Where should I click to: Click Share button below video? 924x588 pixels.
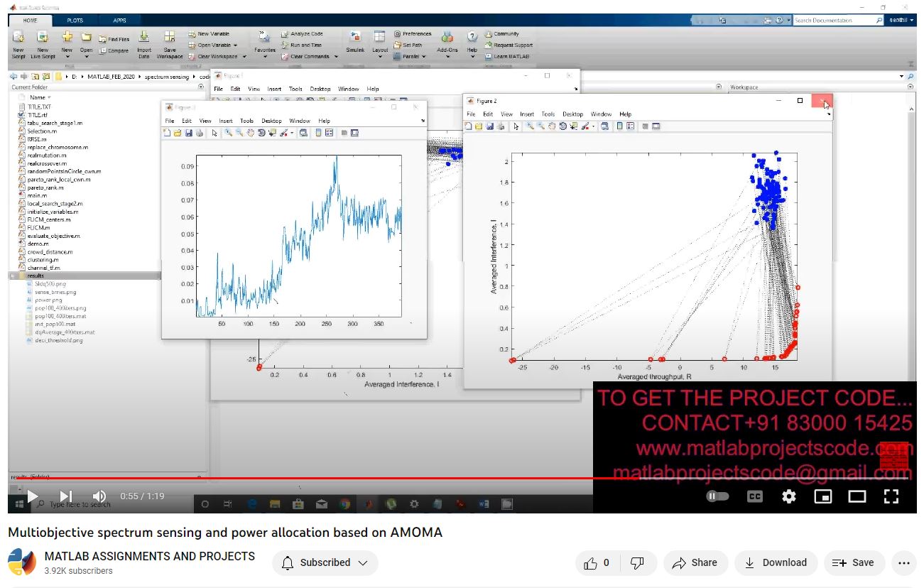click(x=695, y=562)
